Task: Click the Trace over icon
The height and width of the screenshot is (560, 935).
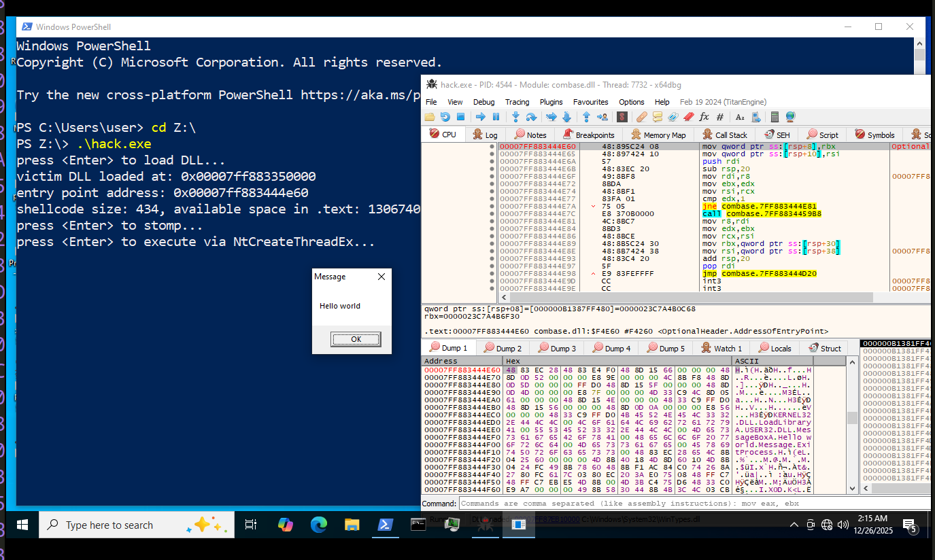Action: 567,117
